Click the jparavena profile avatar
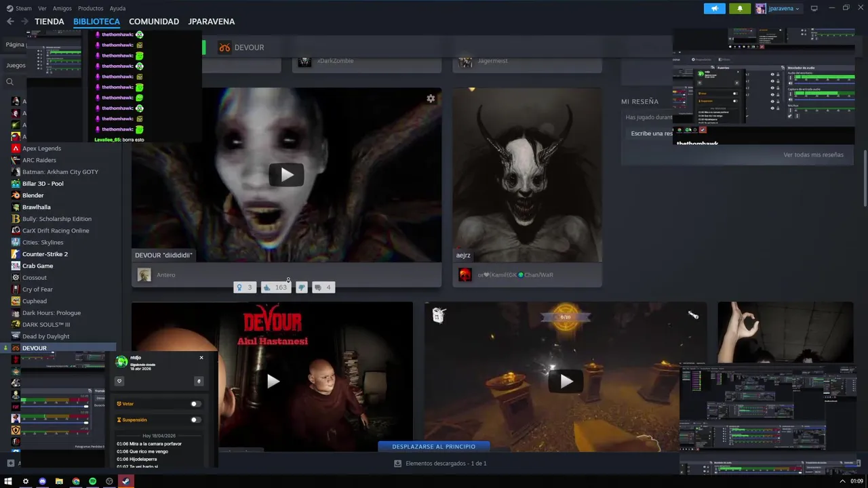 coord(761,8)
